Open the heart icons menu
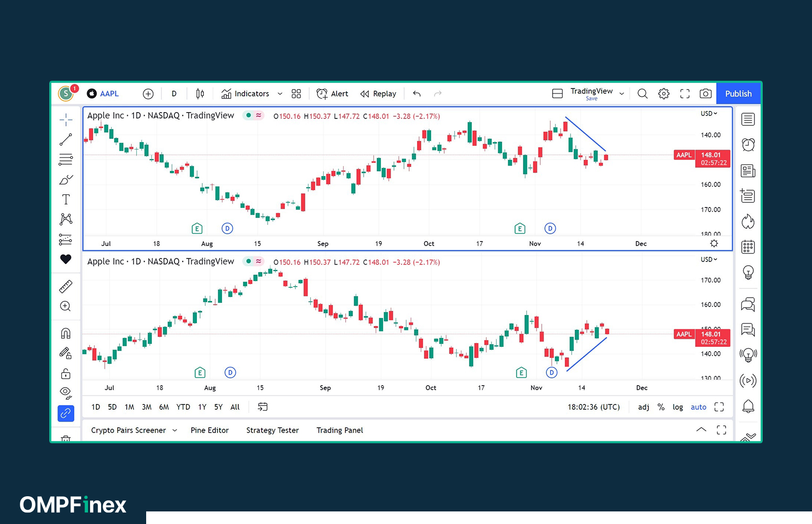This screenshot has width=812, height=524. pyautogui.click(x=66, y=259)
